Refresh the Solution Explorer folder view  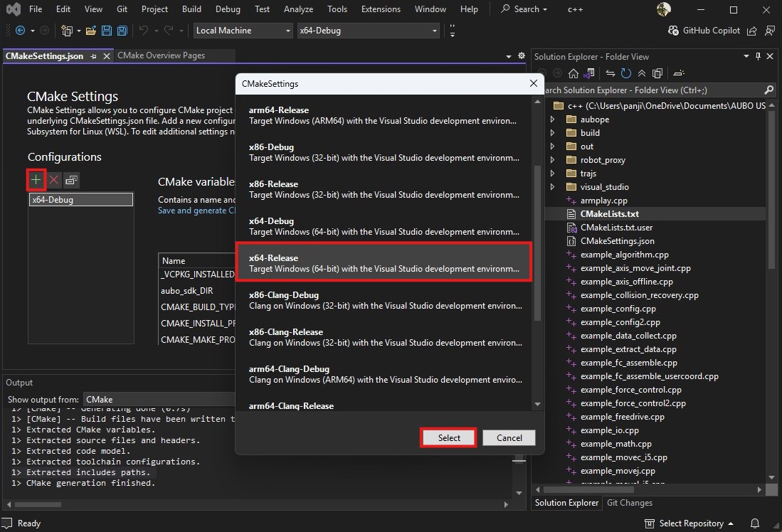tap(626, 73)
